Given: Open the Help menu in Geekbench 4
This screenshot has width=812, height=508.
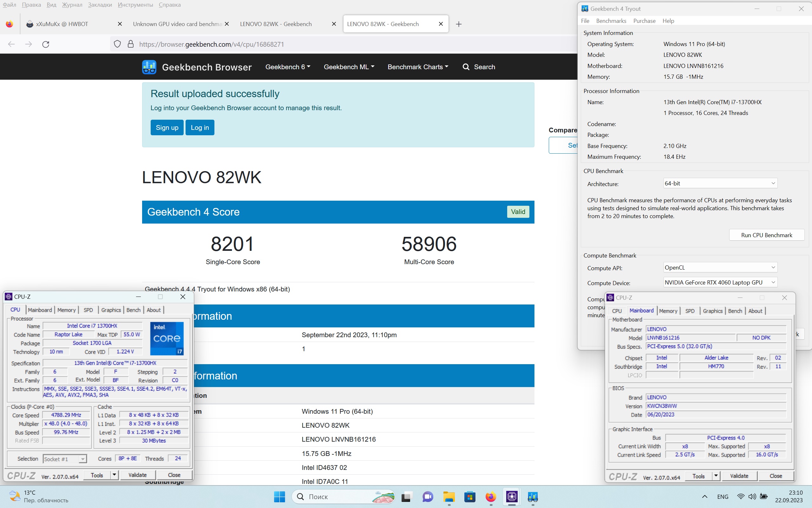Looking at the screenshot, I should coord(668,21).
